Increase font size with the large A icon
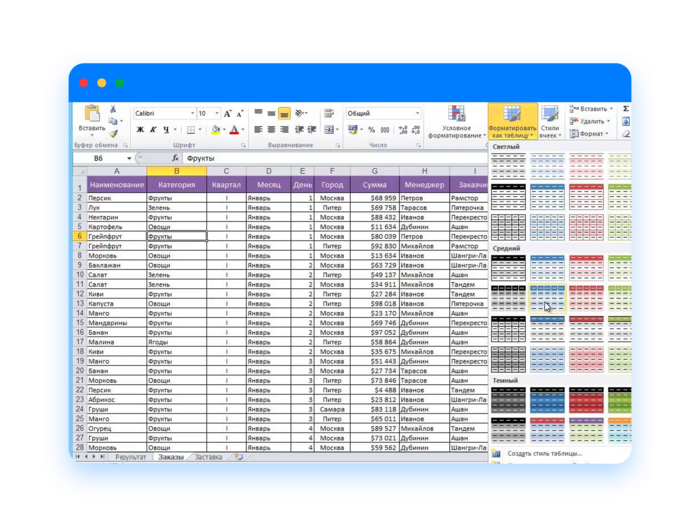 pyautogui.click(x=228, y=113)
